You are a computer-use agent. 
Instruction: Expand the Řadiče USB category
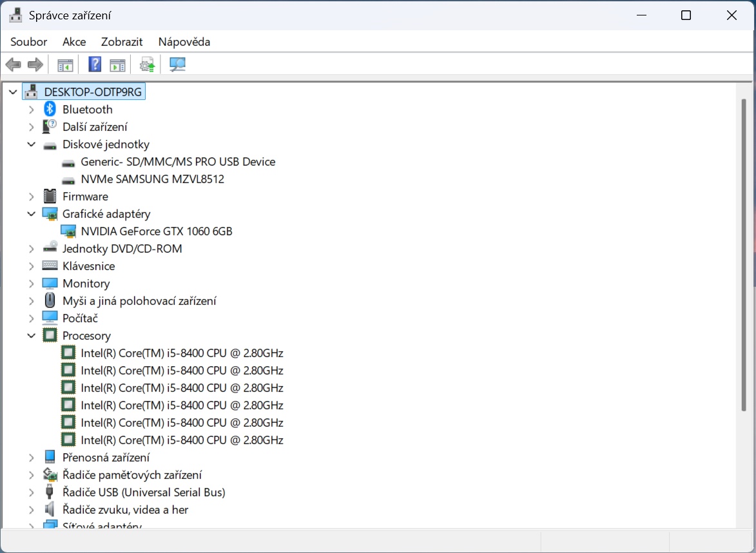[32, 492]
